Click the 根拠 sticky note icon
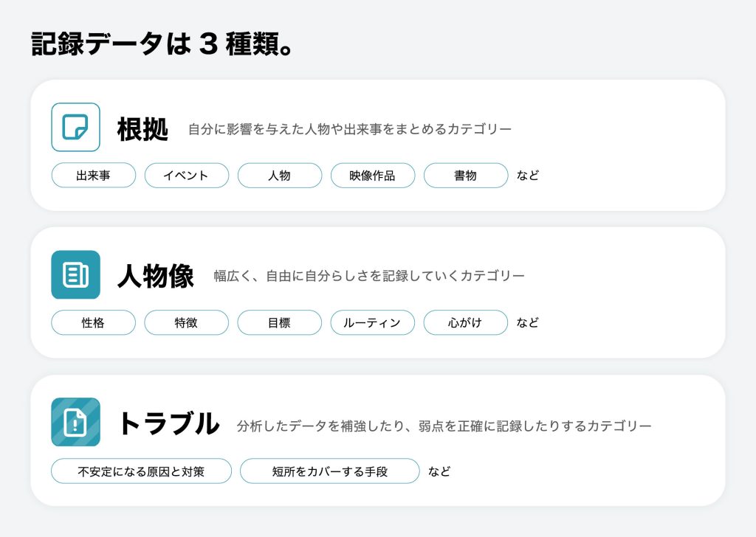 [75, 127]
